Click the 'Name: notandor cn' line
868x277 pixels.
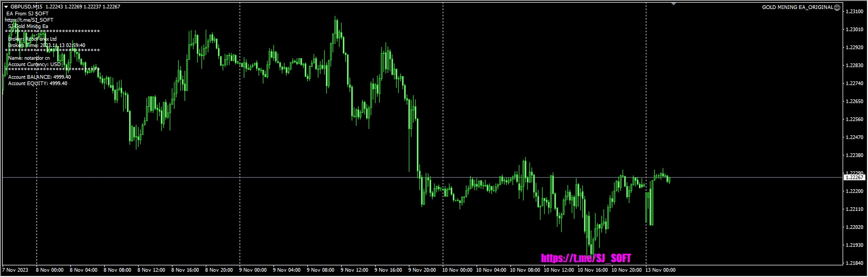(29, 58)
